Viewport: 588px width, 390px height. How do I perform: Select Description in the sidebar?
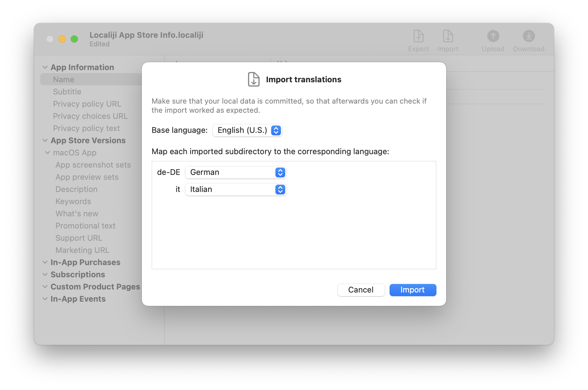(x=76, y=189)
